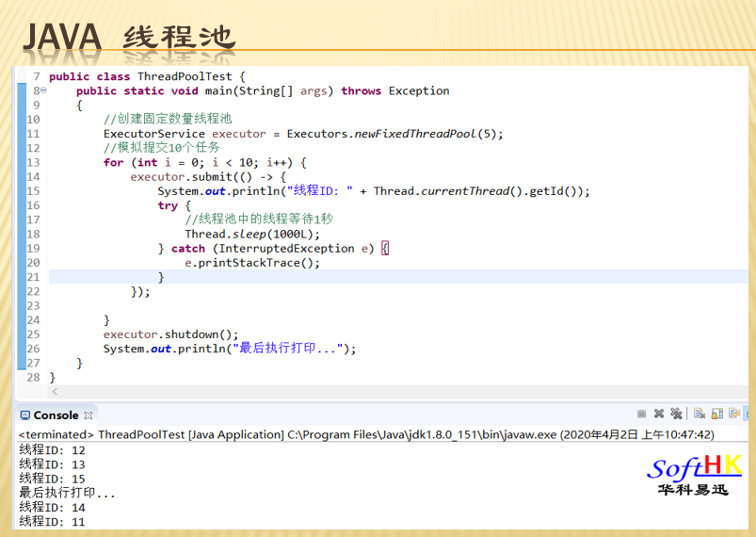Screen dimensions: 756x537
Task: Click the slide title 'JAVA 线程池'
Action: pos(129,37)
